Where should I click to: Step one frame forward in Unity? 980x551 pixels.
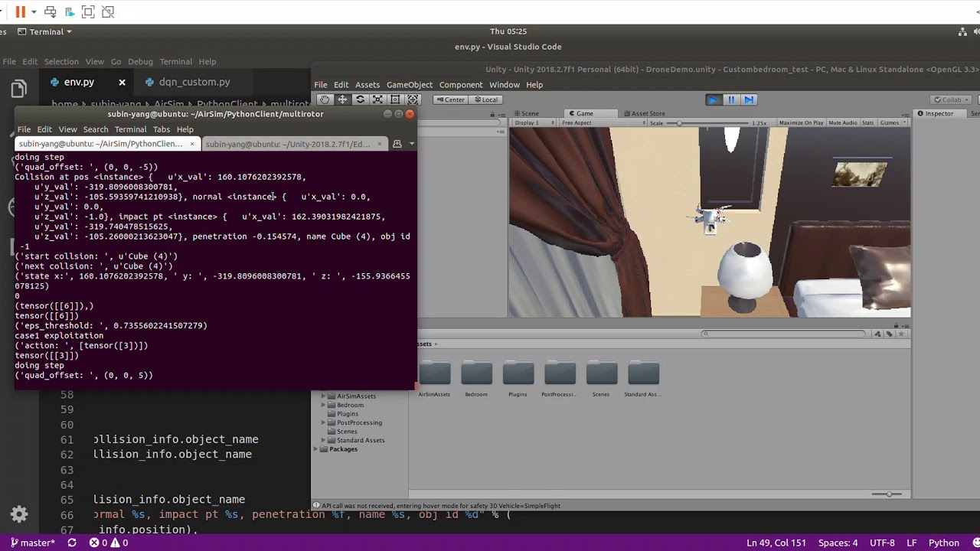click(749, 99)
